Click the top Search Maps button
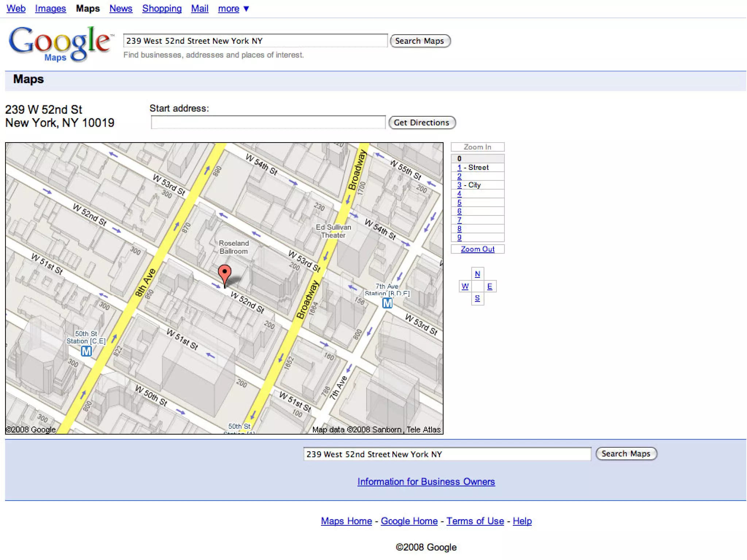Viewport: 747px width, 560px height. click(x=420, y=41)
